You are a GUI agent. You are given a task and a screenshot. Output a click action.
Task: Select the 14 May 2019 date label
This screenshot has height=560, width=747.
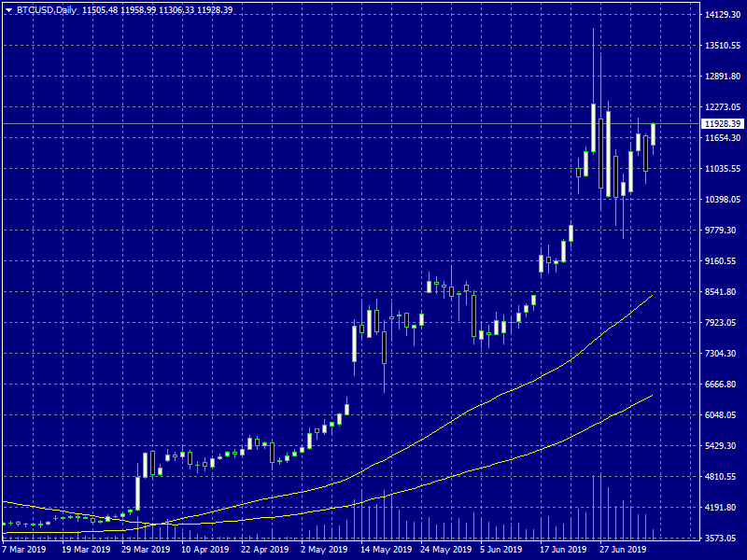point(386,550)
